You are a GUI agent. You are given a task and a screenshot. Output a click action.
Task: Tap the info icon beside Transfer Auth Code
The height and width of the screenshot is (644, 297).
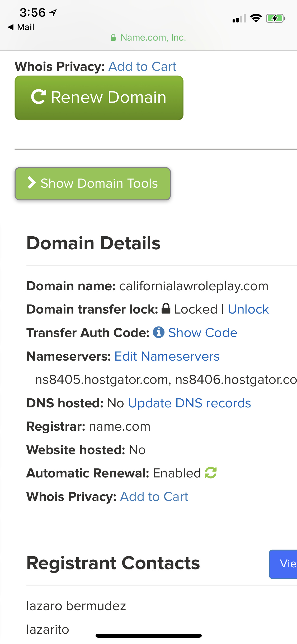point(159,332)
